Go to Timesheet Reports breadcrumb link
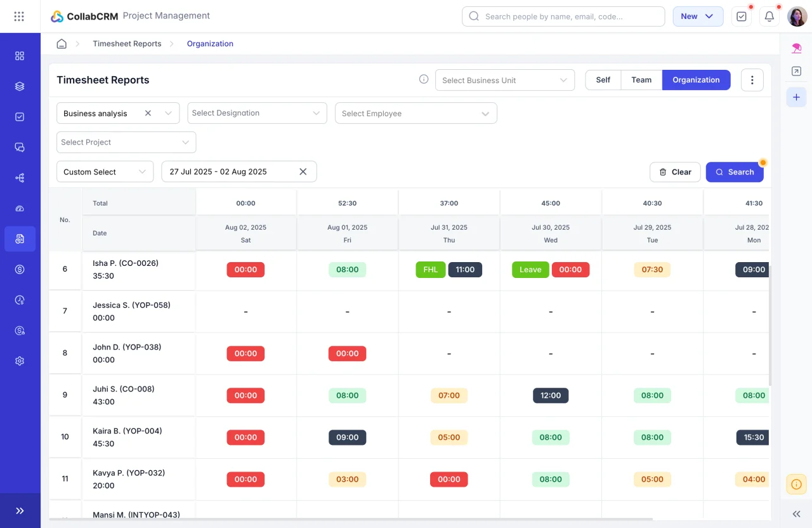 [x=127, y=44]
